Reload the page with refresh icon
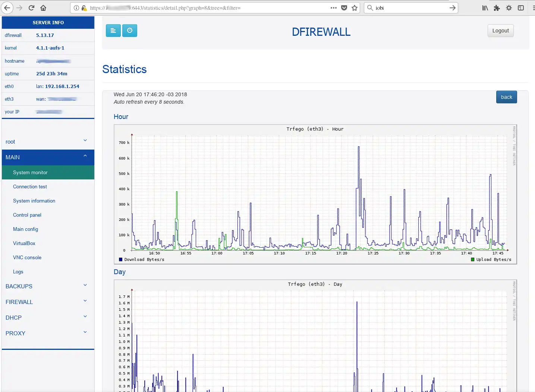This screenshot has height=392, width=535. point(32,8)
